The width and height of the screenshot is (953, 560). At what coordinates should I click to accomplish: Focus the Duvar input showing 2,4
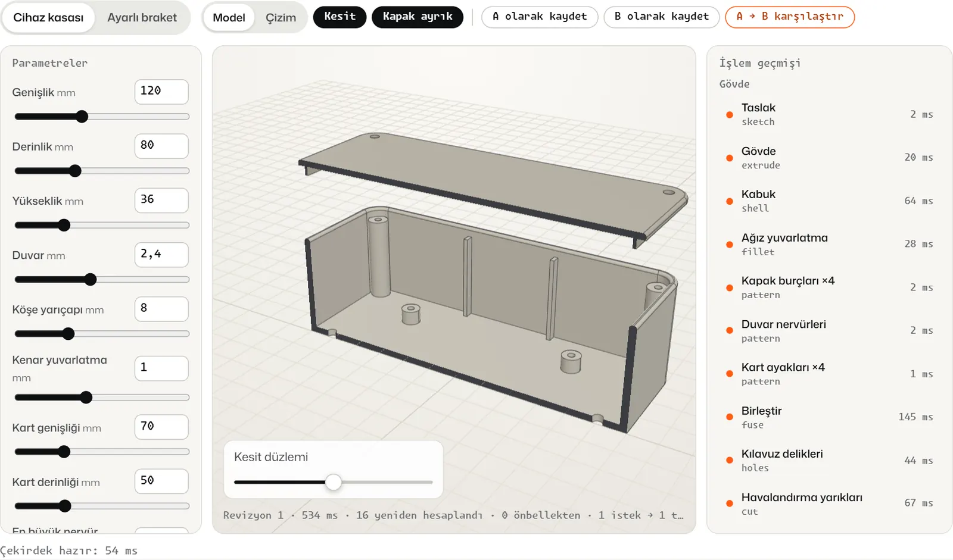pyautogui.click(x=161, y=255)
